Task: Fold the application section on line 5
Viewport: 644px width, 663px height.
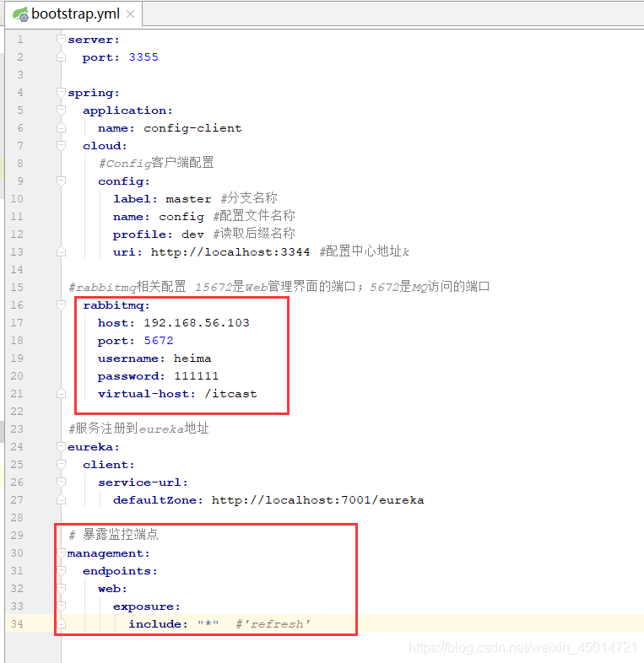Action: (x=61, y=110)
